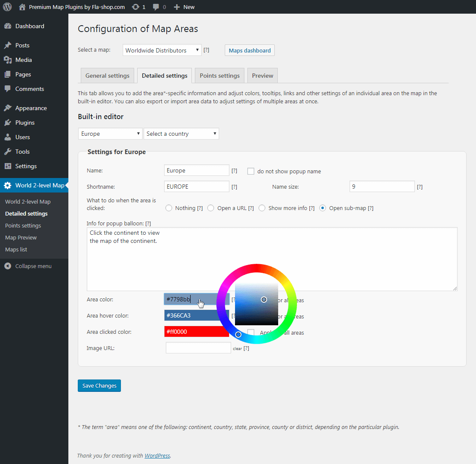Click the Maps dashboard button
Image resolution: width=476 pixels, height=464 pixels.
pyautogui.click(x=250, y=50)
